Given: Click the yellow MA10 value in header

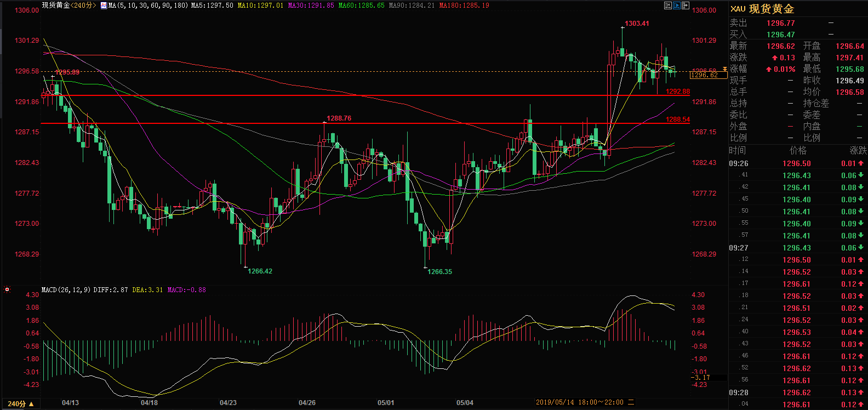Looking at the screenshot, I should pyautogui.click(x=260, y=5).
